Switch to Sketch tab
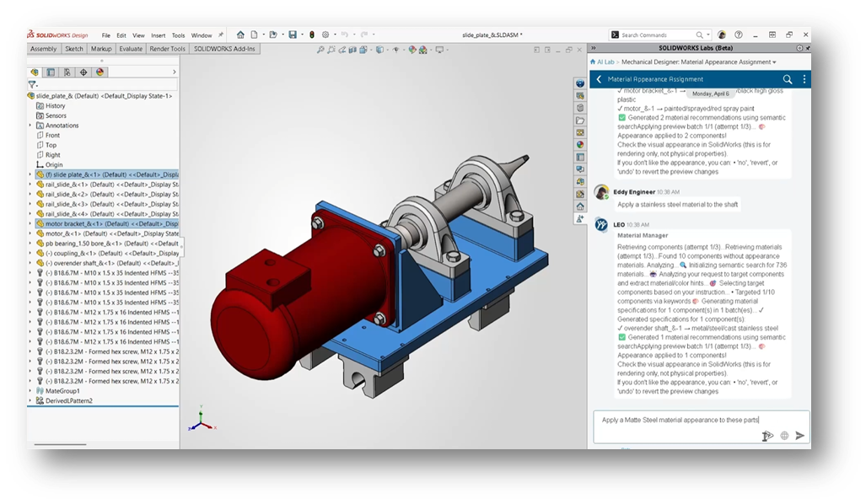The height and width of the screenshot is (504, 866). click(74, 49)
